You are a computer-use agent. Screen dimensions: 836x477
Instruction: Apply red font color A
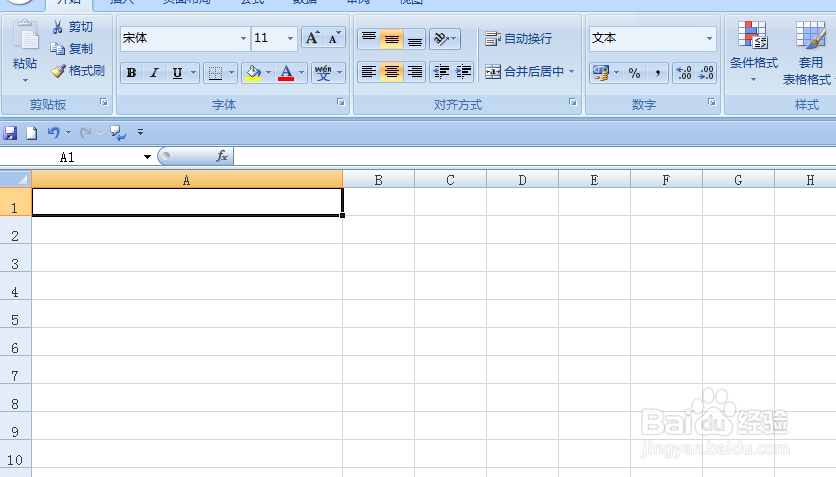[x=286, y=73]
